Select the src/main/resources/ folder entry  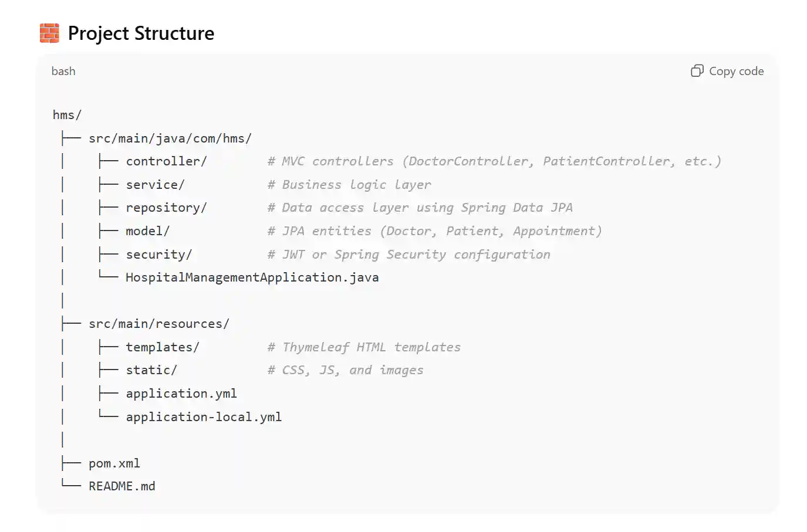pyautogui.click(x=158, y=324)
